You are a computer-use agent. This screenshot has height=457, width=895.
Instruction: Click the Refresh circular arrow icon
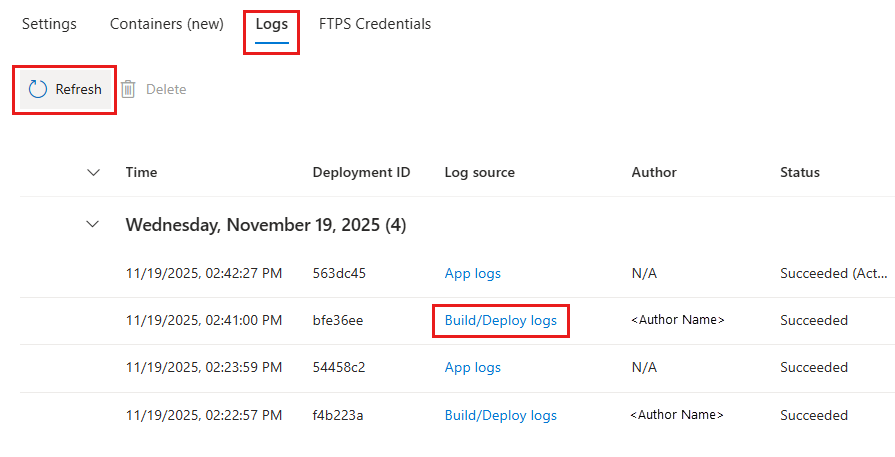(38, 90)
